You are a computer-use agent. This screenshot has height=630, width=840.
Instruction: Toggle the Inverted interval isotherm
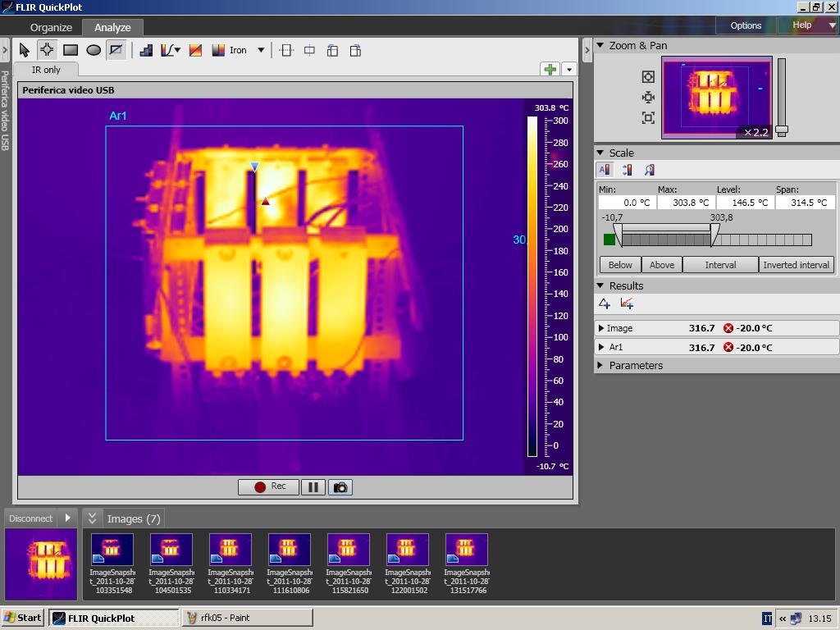tap(796, 265)
